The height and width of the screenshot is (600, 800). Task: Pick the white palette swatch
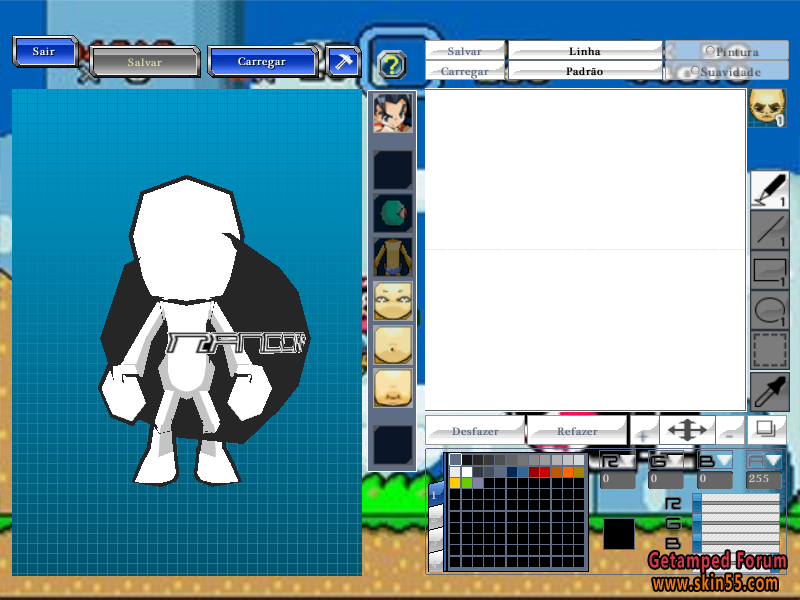tap(466, 471)
